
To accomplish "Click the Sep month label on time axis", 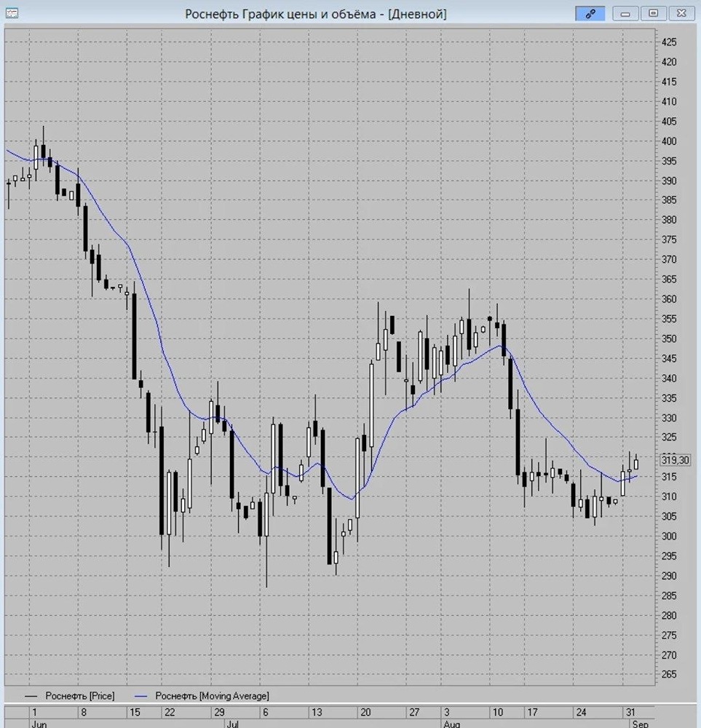I will pos(640,724).
